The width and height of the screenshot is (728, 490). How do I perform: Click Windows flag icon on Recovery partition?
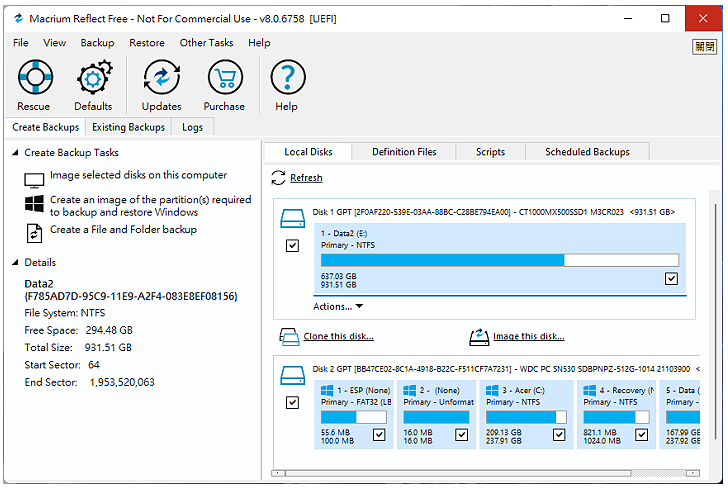[590, 390]
